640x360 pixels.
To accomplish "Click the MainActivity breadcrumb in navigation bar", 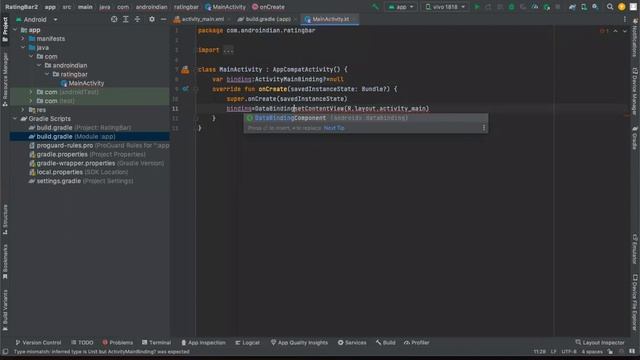I will [225, 7].
